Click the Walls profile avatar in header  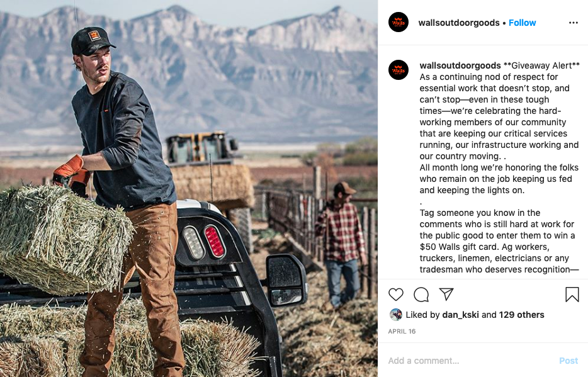[399, 22]
